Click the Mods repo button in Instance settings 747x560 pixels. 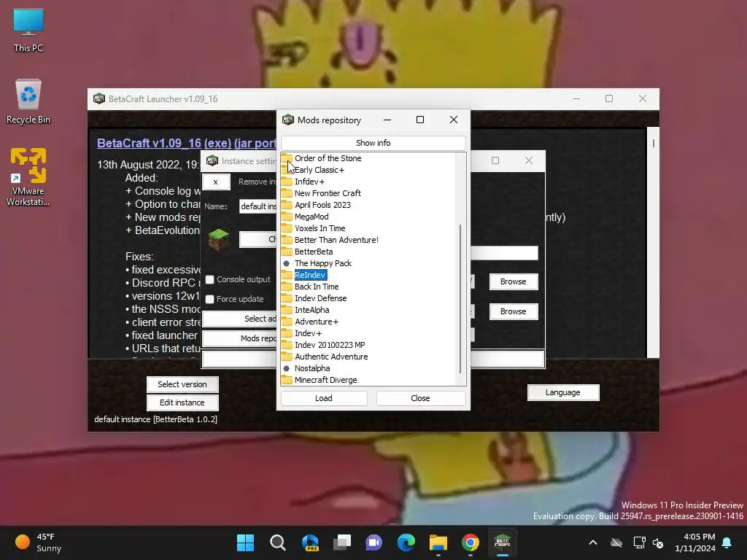[239, 338]
